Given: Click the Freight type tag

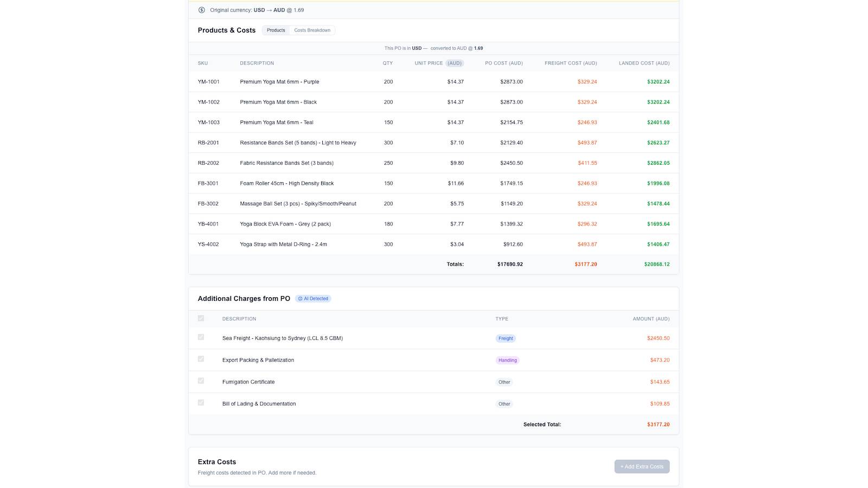Looking at the screenshot, I should click(506, 338).
